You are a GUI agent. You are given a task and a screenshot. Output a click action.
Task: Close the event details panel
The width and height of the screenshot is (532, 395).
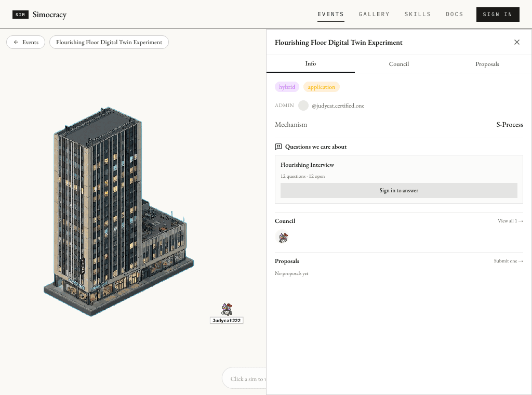click(517, 42)
